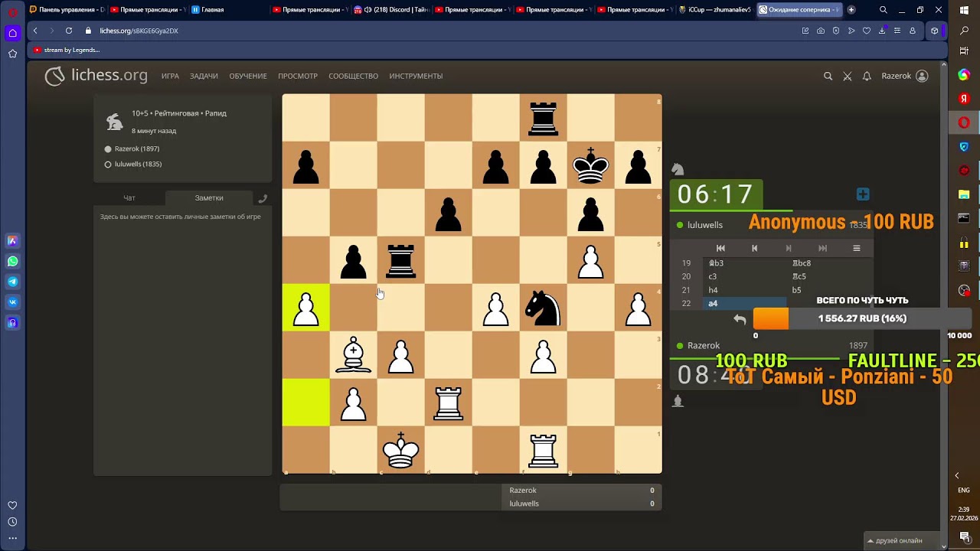Open the sidebar heart favorites icon
980x551 pixels.
coord(12,505)
